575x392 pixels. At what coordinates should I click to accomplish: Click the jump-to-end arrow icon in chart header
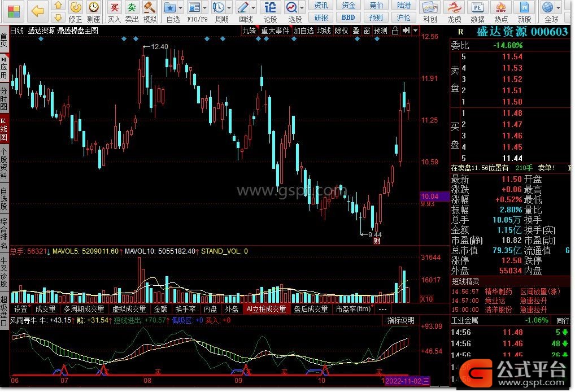pos(406,31)
